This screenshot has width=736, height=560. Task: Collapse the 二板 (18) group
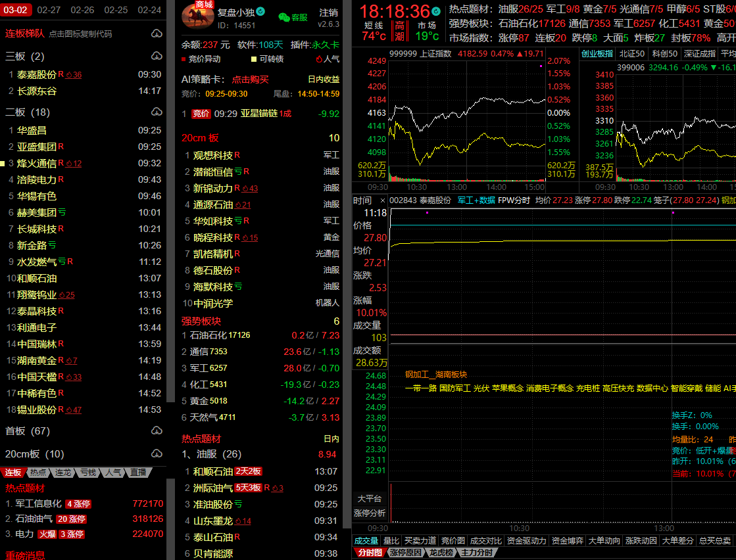click(28, 112)
